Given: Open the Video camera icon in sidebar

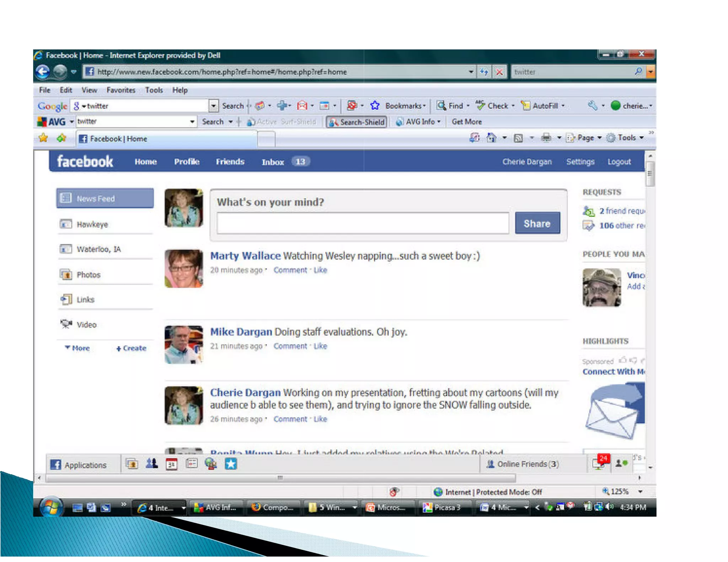Looking at the screenshot, I should click(x=66, y=324).
